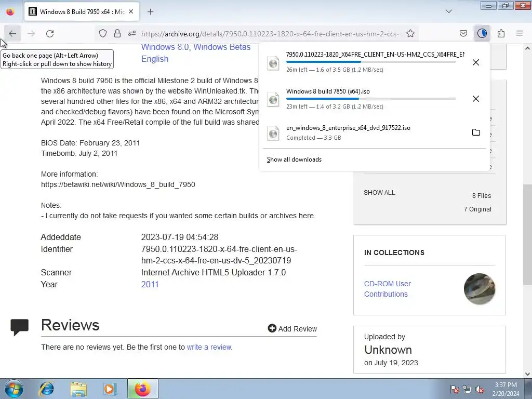The width and height of the screenshot is (532, 399).
Task: Open containing folder for en_windows_8_enterprise ISO
Action: tap(476, 132)
